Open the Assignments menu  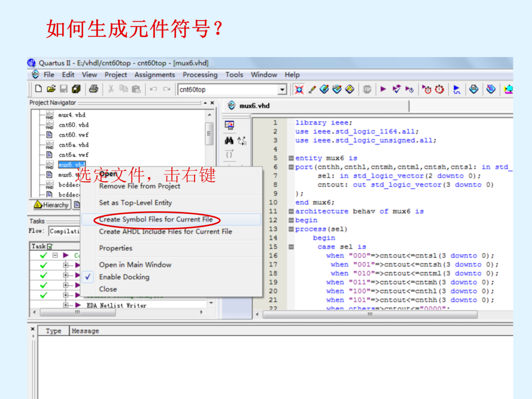point(155,75)
